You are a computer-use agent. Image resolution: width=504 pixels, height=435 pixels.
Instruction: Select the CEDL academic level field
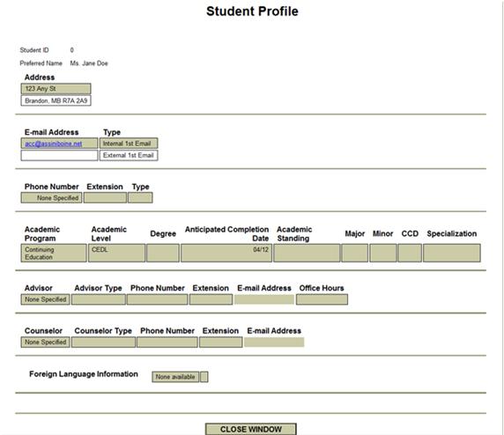pos(116,253)
